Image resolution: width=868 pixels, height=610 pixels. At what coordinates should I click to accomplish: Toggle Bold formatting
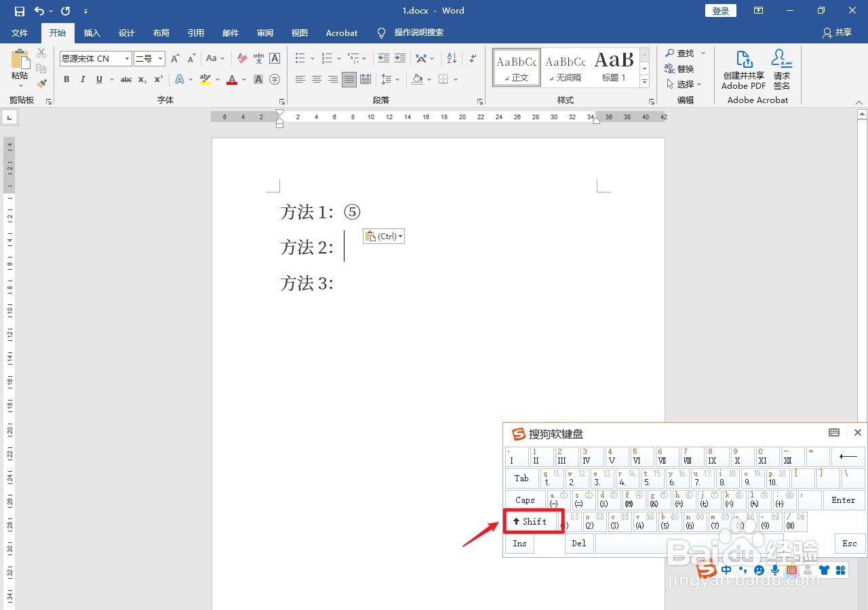[66, 79]
